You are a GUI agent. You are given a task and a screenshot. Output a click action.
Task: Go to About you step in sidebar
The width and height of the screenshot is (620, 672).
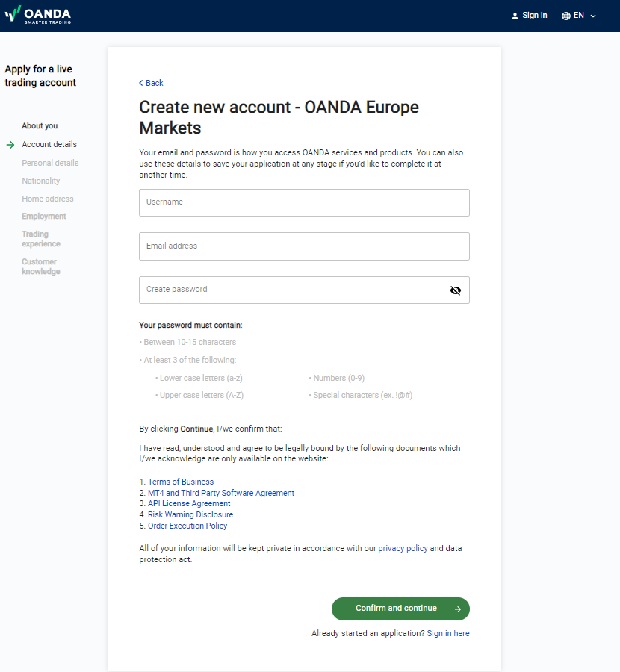(x=40, y=126)
